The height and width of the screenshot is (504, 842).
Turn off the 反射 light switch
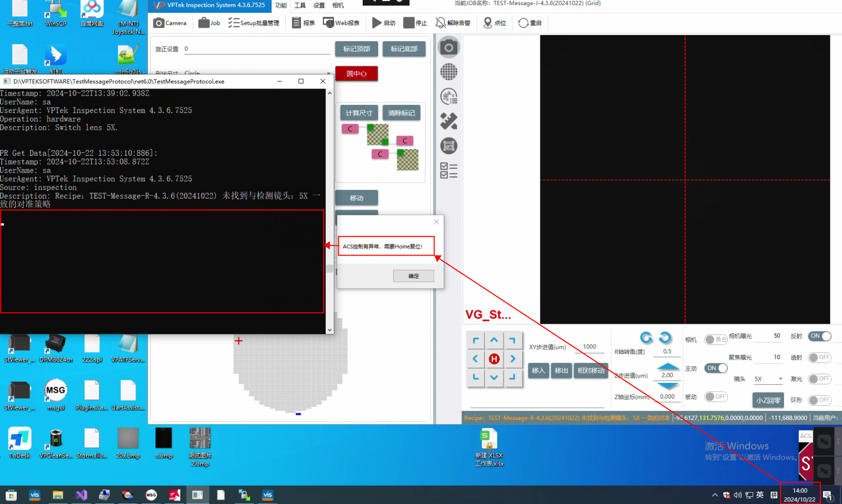pyautogui.click(x=820, y=336)
